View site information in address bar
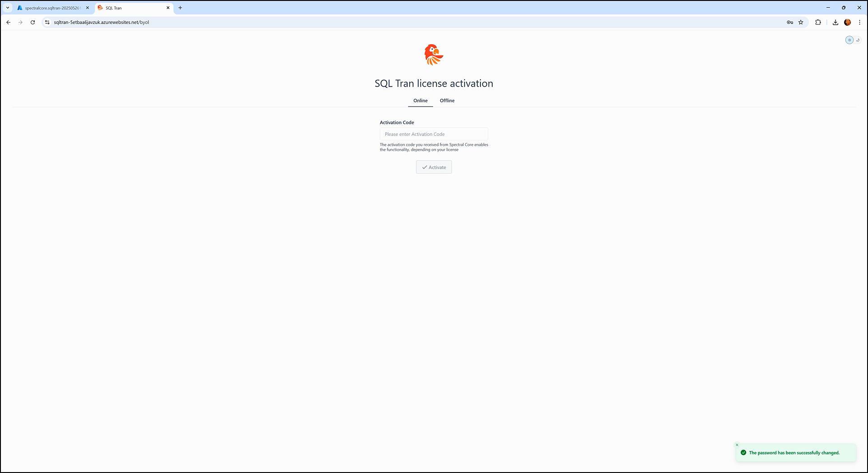This screenshot has height=473, width=868. click(x=47, y=22)
